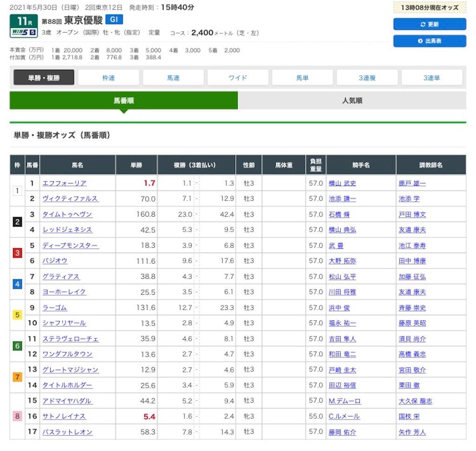Viewport: 476px width, 451px height.
Task: Switch to the 3連複 tab
Action: tap(367, 78)
